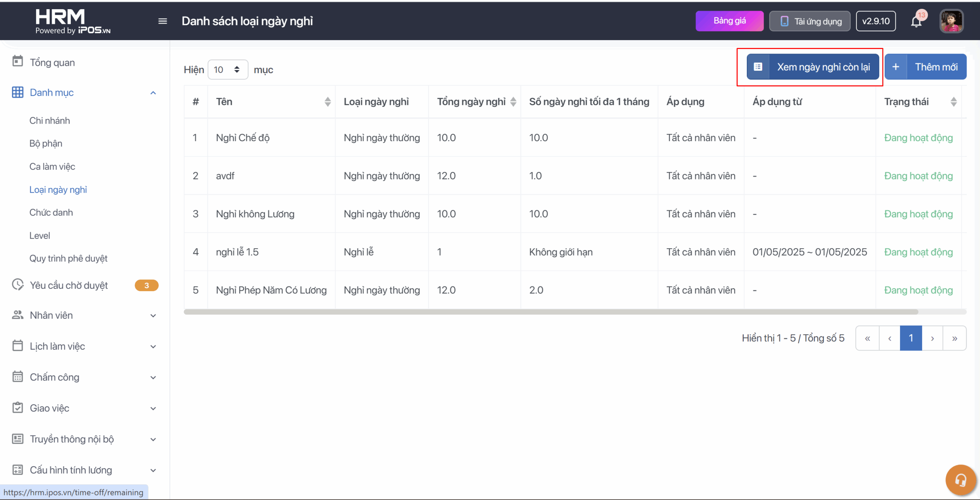Click the Tổng quan calendar icon

pyautogui.click(x=18, y=61)
